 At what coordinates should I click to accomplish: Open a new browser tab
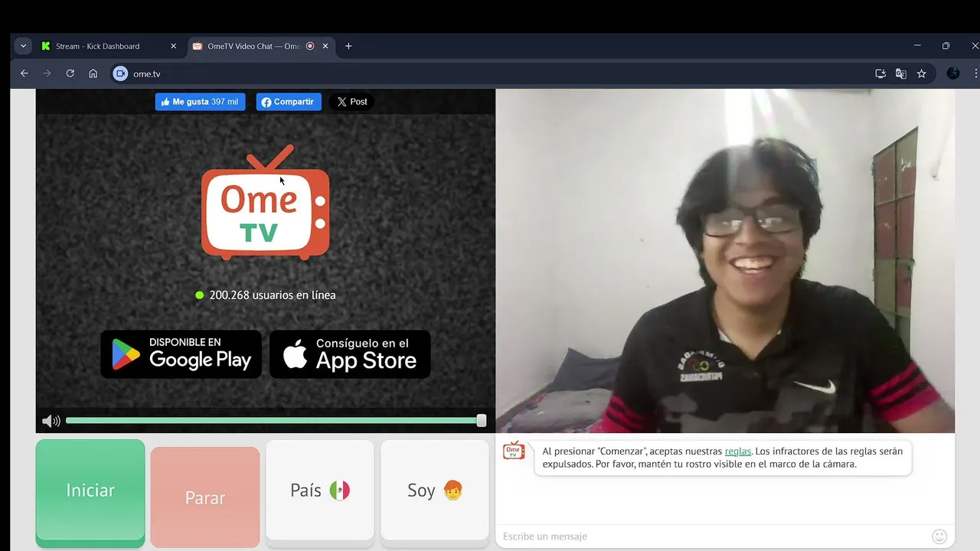click(x=348, y=46)
